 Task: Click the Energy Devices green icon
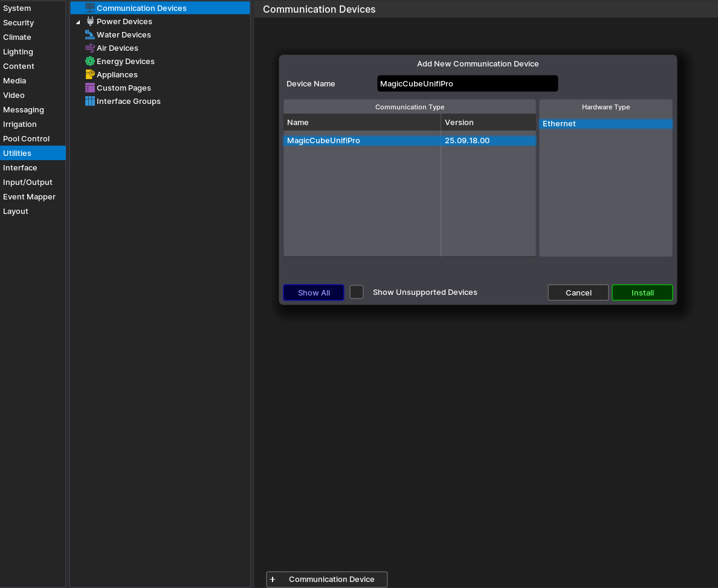[90, 61]
